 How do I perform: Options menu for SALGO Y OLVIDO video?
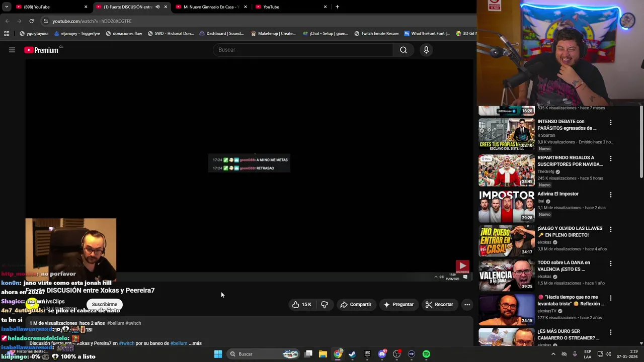(x=611, y=229)
